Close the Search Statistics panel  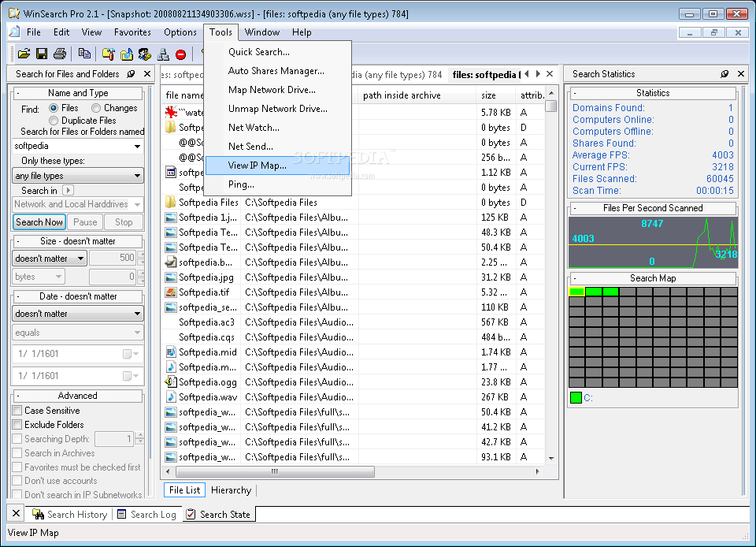click(741, 74)
